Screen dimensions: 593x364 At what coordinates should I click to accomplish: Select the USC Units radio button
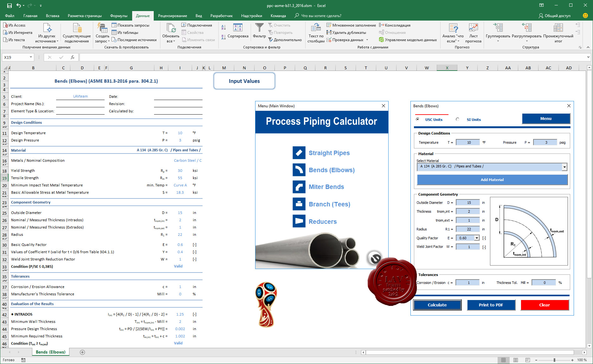(x=417, y=119)
